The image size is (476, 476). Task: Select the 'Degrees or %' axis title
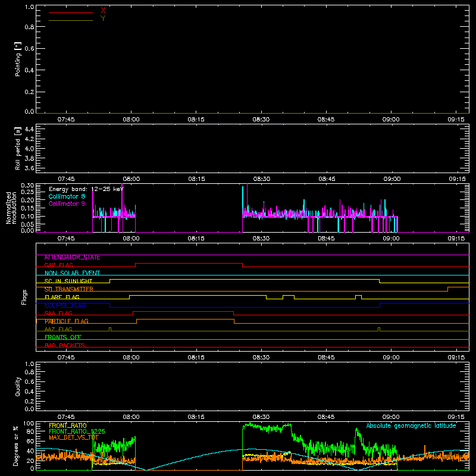click(16, 446)
